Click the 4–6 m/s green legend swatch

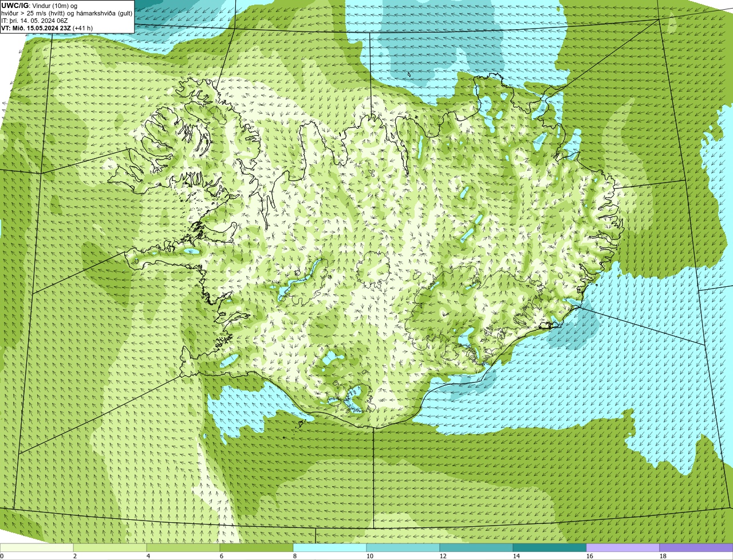[183, 548]
